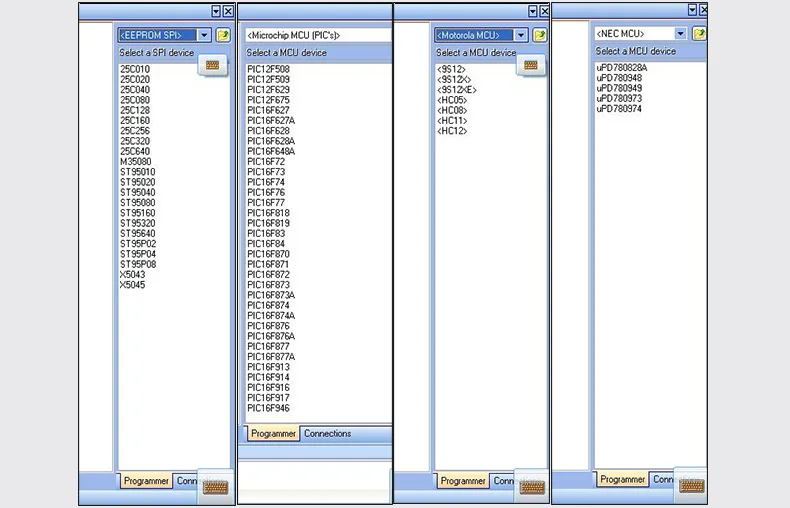Viewport: 790px width, 508px height.
Task: Close the Motorola MCU panel
Action: pyautogui.click(x=545, y=11)
